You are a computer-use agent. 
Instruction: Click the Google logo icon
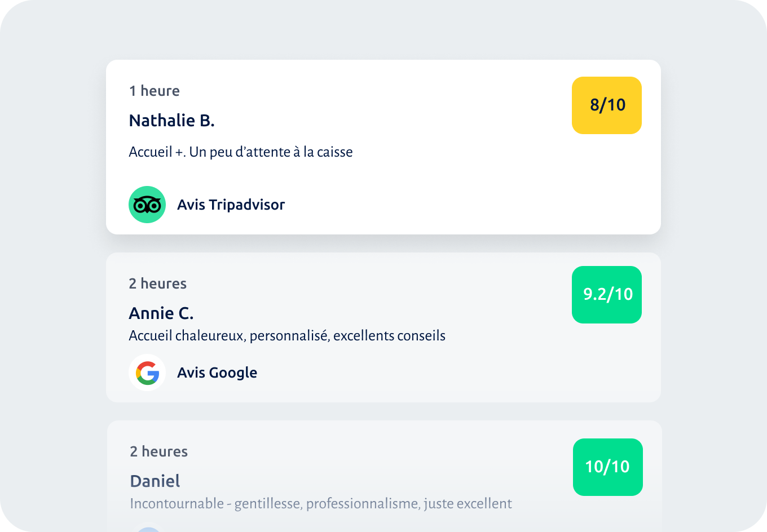click(147, 373)
